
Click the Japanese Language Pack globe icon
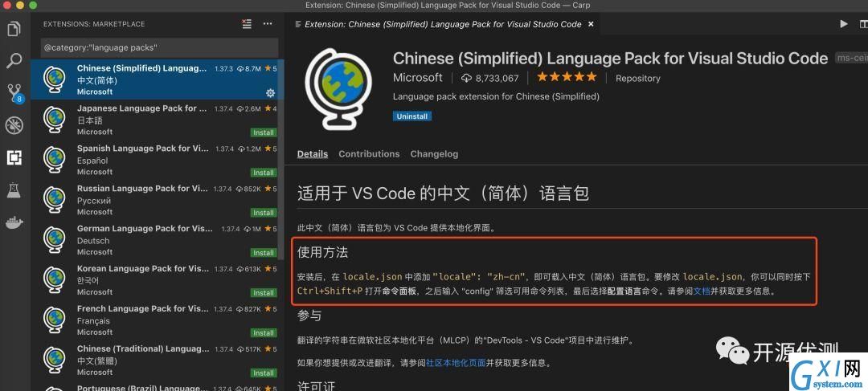55,119
